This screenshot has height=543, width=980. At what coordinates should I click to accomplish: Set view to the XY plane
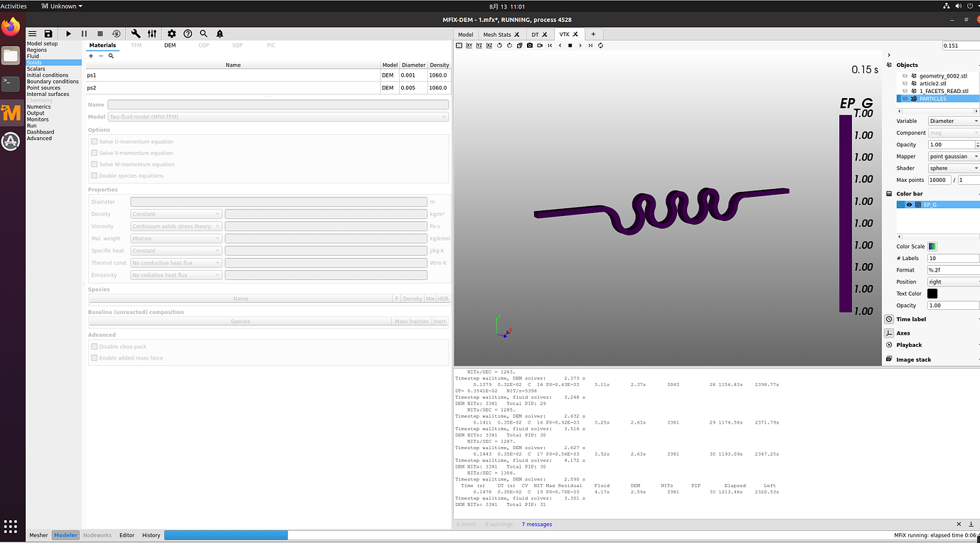[469, 45]
